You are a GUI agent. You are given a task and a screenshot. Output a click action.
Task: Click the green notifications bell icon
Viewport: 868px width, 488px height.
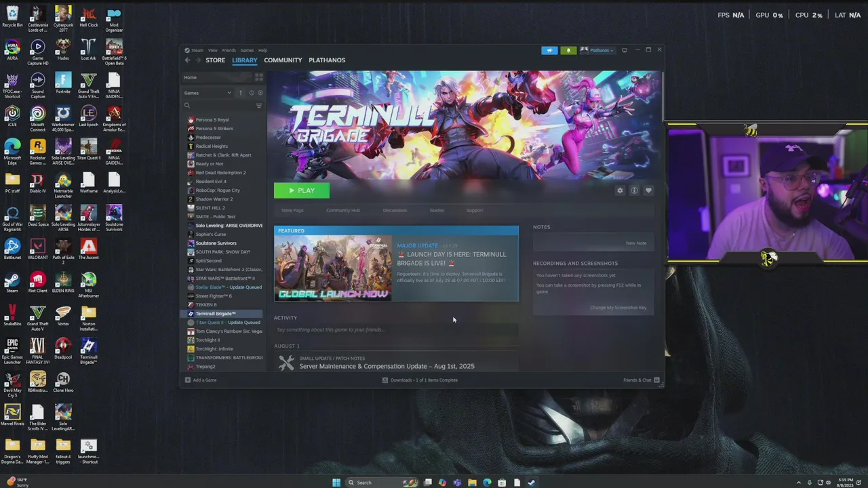point(568,50)
